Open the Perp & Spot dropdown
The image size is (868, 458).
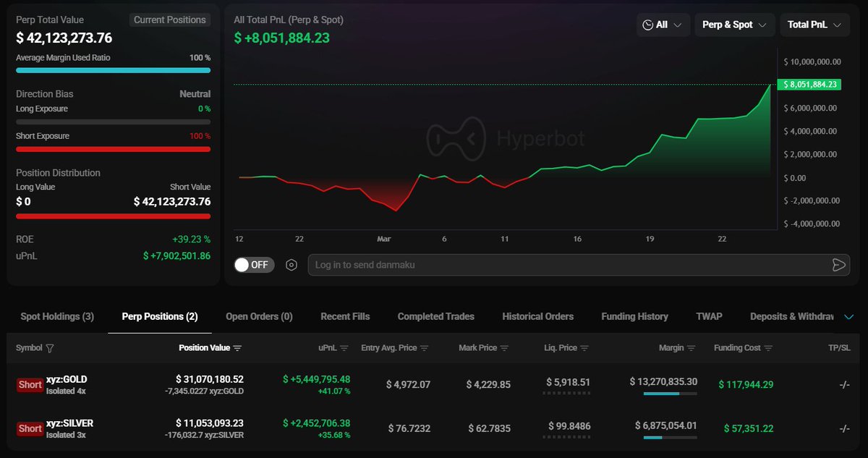click(734, 25)
